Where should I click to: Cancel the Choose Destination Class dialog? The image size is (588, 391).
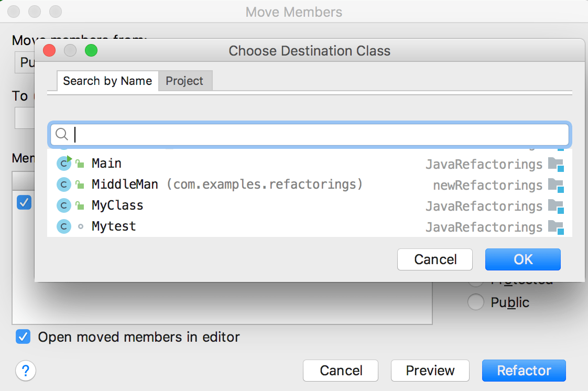coord(435,259)
